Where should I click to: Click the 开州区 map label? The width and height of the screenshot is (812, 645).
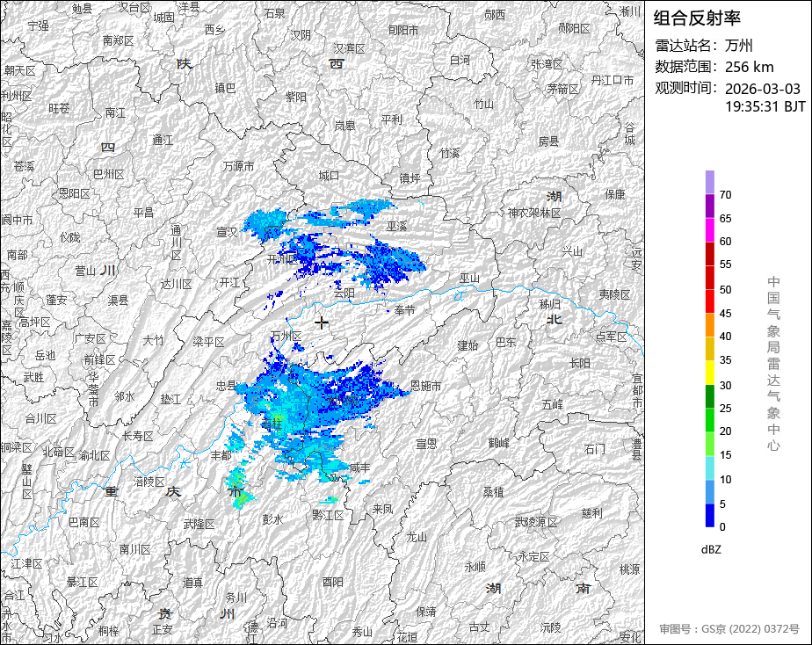tap(283, 259)
